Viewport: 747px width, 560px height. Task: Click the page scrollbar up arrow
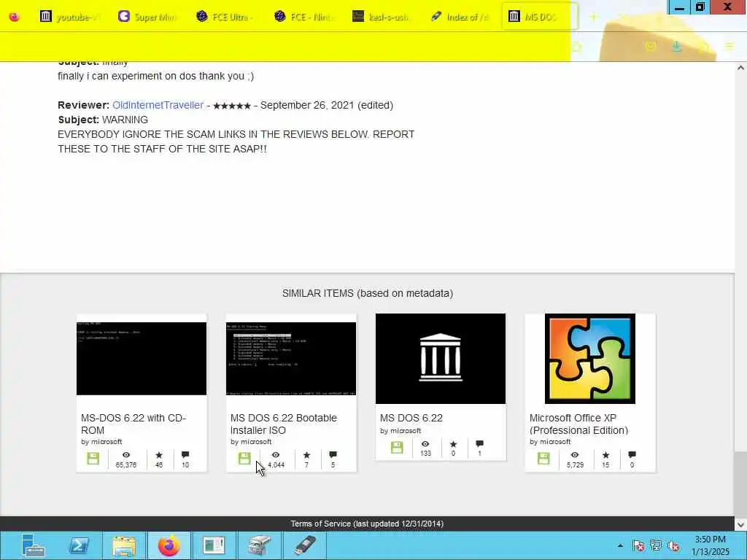point(741,68)
